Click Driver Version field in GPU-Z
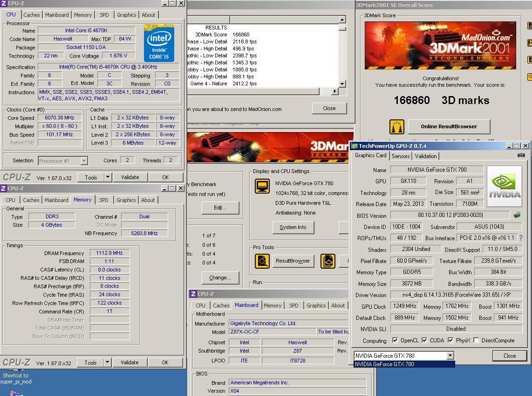The width and height of the screenshot is (532, 396). (456, 295)
